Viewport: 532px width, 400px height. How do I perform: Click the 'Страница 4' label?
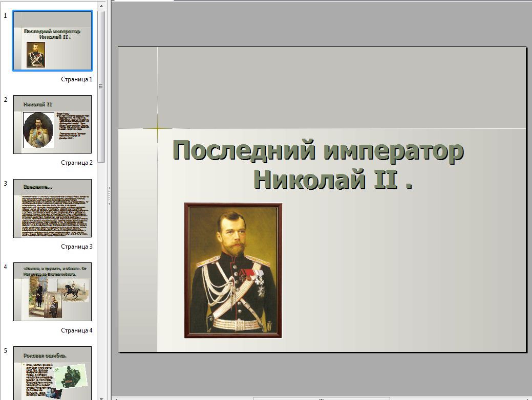76,330
